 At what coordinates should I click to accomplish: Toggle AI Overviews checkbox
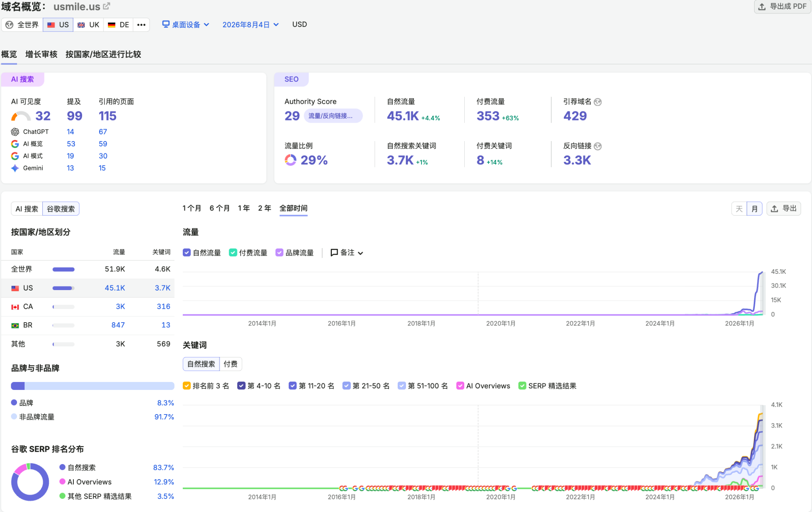click(460, 386)
